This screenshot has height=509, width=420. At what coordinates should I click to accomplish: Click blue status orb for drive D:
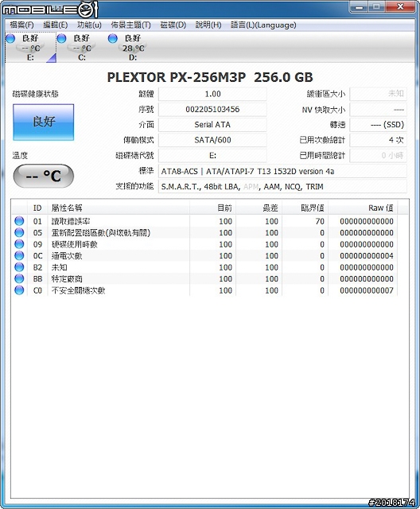coord(113,38)
